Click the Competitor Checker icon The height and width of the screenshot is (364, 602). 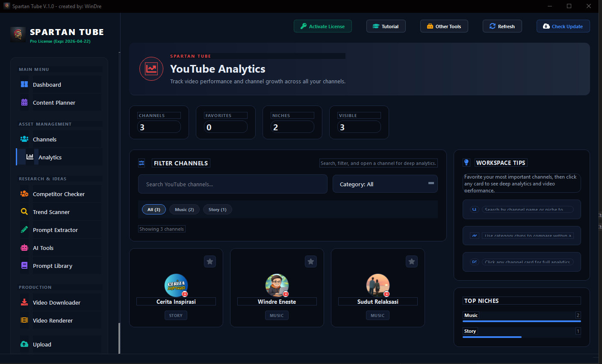pyautogui.click(x=24, y=194)
